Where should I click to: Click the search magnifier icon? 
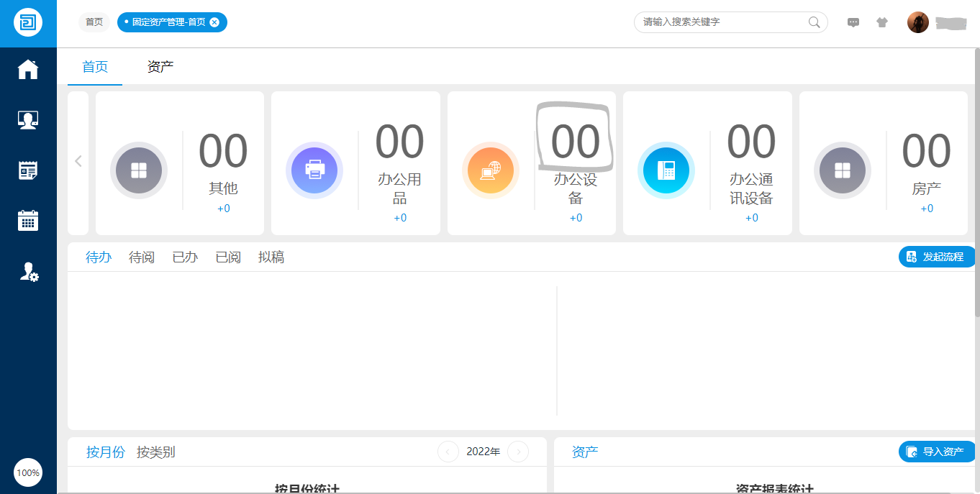click(x=814, y=22)
